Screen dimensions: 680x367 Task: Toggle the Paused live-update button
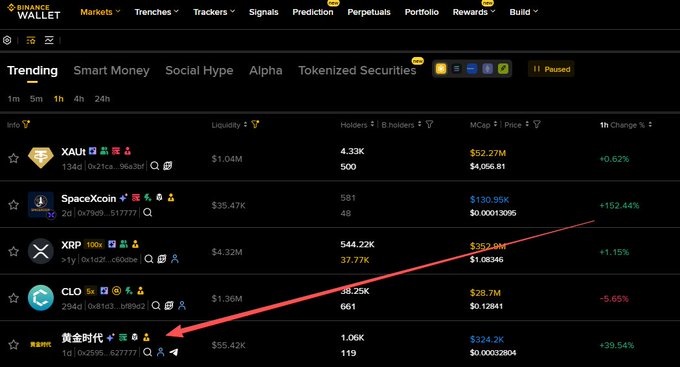[x=551, y=69]
